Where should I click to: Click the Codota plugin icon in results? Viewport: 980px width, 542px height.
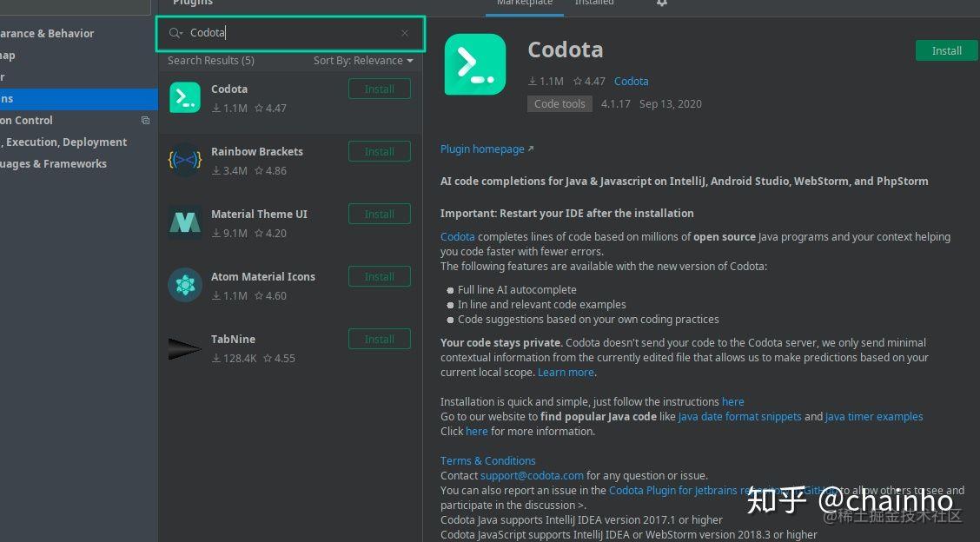(x=185, y=98)
